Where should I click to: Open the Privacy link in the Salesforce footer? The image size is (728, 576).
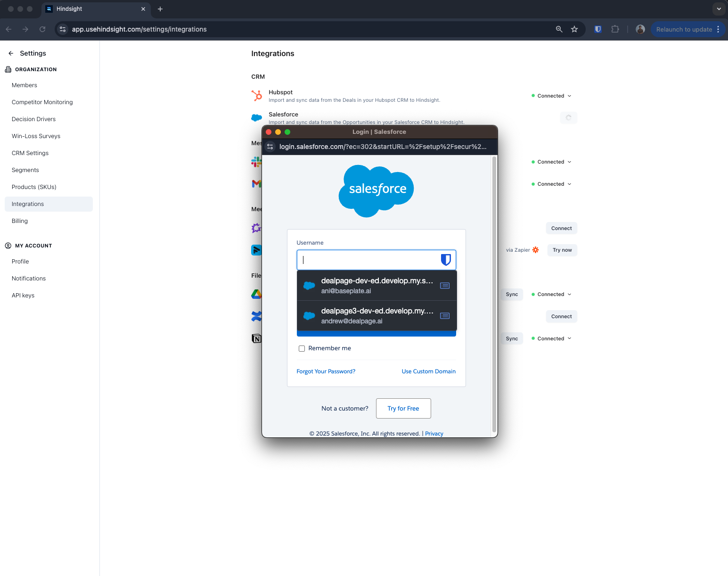pyautogui.click(x=434, y=434)
